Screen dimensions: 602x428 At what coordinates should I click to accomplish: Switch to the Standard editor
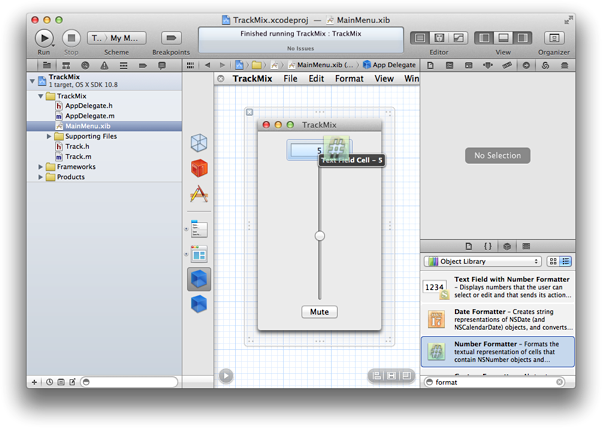(x=420, y=38)
